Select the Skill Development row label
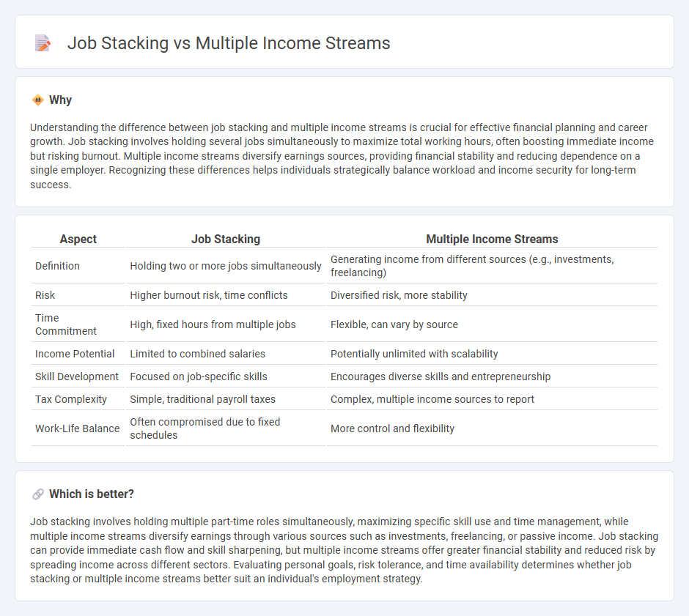 (x=77, y=376)
